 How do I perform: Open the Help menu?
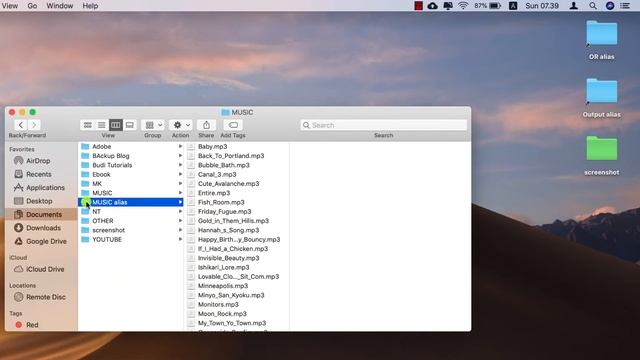(90, 6)
